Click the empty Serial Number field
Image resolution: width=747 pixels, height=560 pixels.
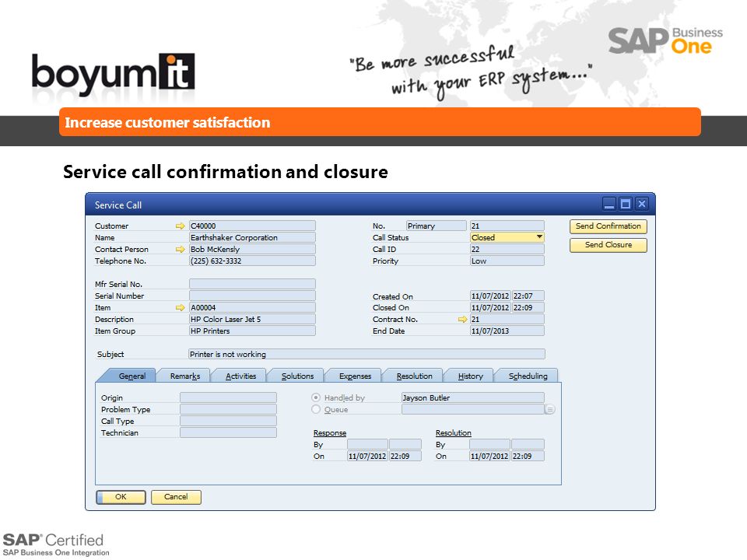(x=252, y=296)
